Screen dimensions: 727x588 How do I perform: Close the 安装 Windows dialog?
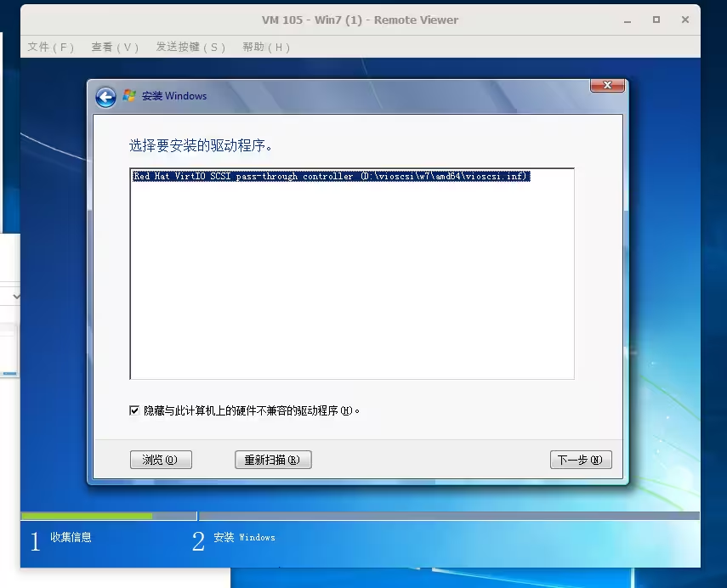click(x=607, y=85)
